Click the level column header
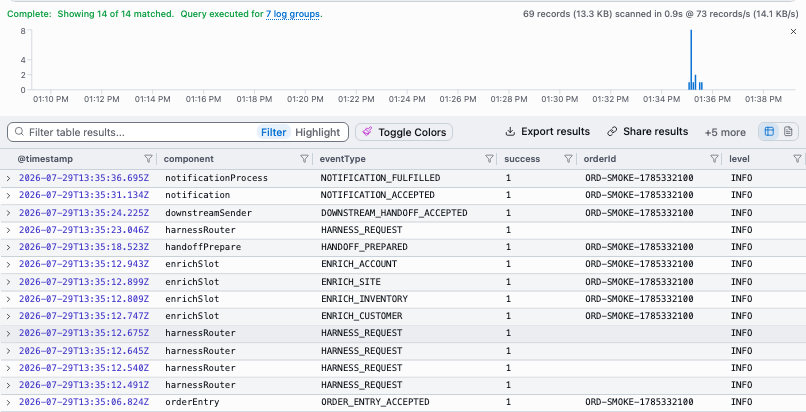 tap(739, 159)
